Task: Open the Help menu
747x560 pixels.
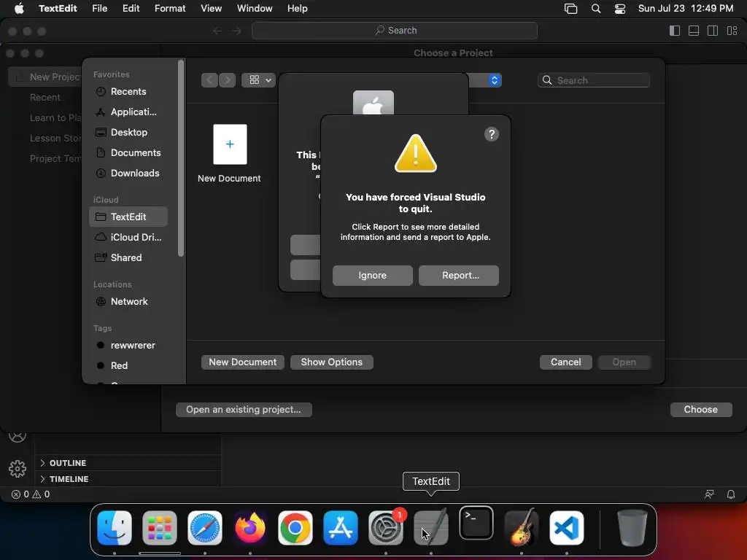Action: coord(297,8)
